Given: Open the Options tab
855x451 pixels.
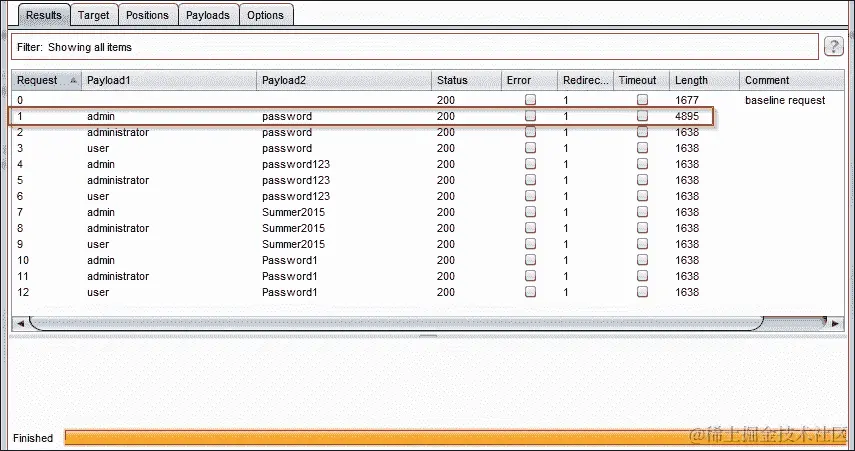Looking at the screenshot, I should pyautogui.click(x=266, y=15).
